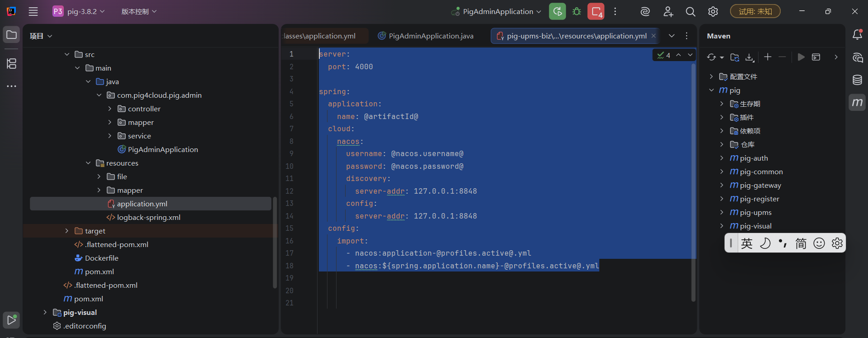Stop running processes via red stop button
The height and width of the screenshot is (338, 868).
tap(596, 12)
